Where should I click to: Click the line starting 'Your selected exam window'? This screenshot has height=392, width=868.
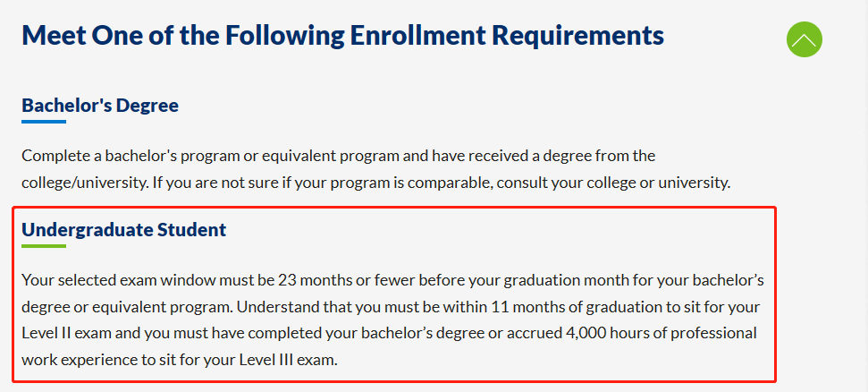pos(392,279)
